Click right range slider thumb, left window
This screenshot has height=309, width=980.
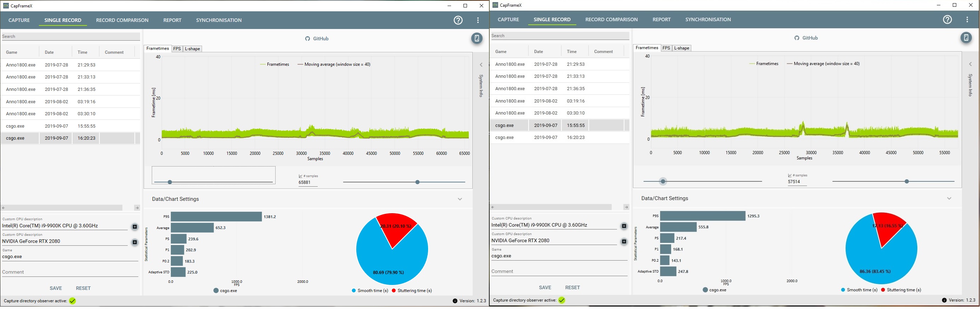(x=417, y=182)
